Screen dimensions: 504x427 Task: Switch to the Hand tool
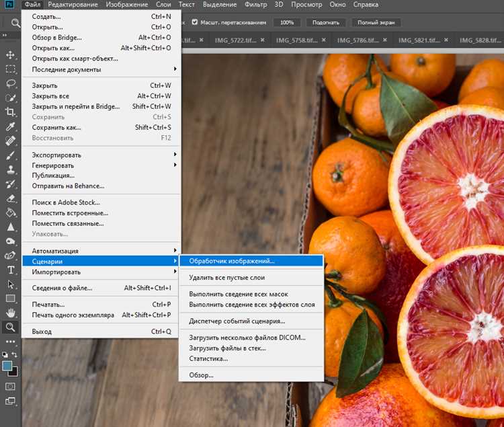tap(10, 313)
